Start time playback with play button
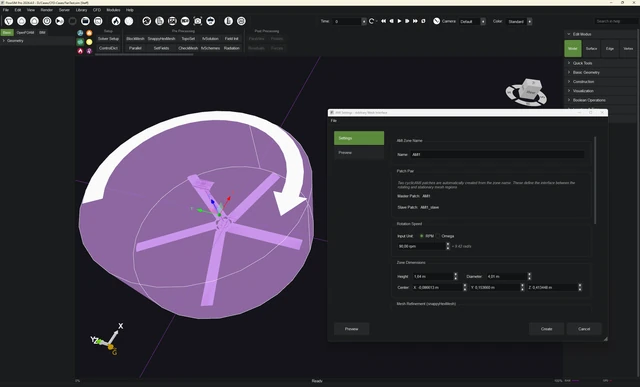Screen dimensions: 640x387 pos(399,21)
